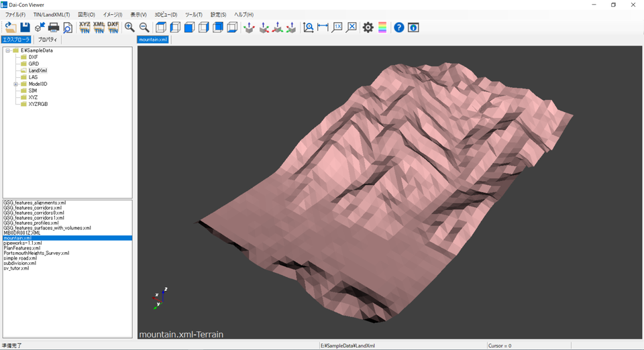Open the TIN/LandXML(T) menu
The image size is (644, 350).
tap(52, 14)
